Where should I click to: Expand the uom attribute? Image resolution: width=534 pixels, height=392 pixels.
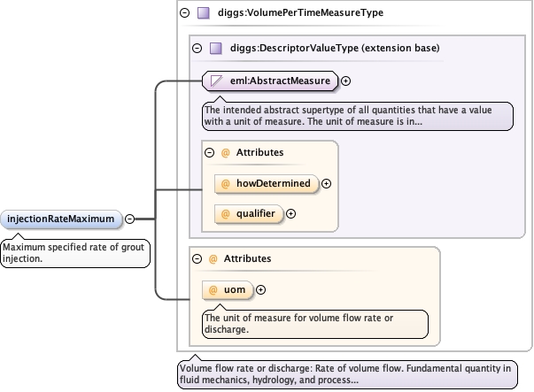260,289
